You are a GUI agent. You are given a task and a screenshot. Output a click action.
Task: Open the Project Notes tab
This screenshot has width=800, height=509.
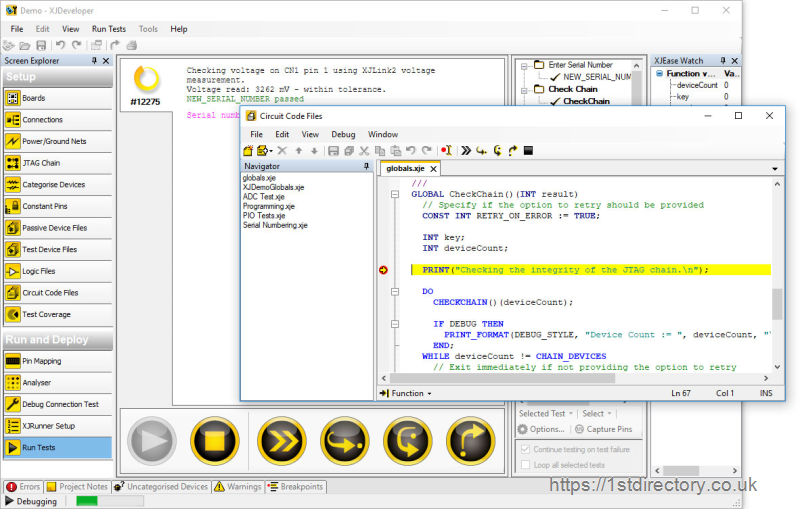tap(78, 487)
